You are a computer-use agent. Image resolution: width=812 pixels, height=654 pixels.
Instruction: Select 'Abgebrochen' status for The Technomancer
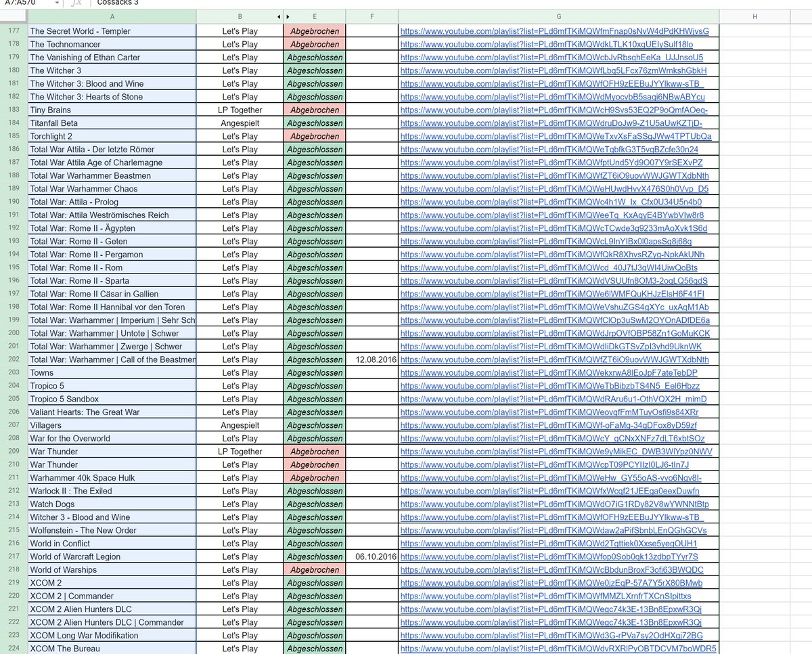315,44
